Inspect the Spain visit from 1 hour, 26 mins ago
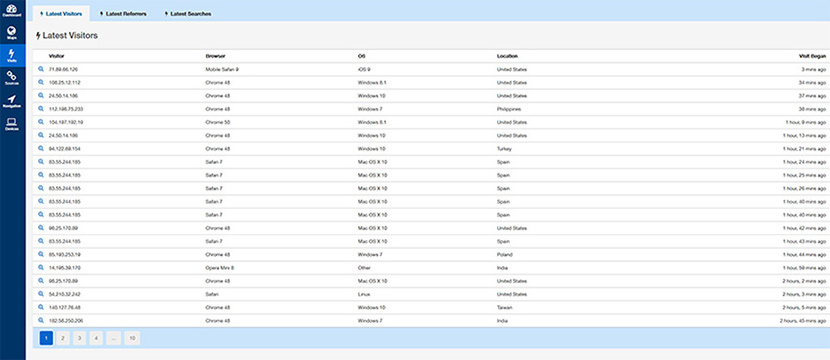Viewport: 830px width, 360px height. click(41, 188)
